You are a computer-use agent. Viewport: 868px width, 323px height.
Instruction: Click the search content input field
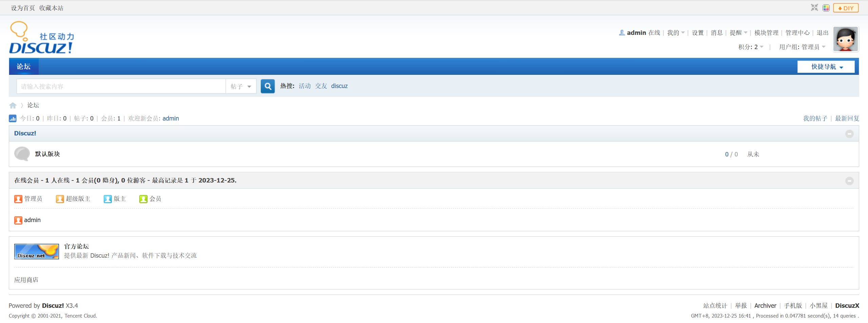(121, 86)
